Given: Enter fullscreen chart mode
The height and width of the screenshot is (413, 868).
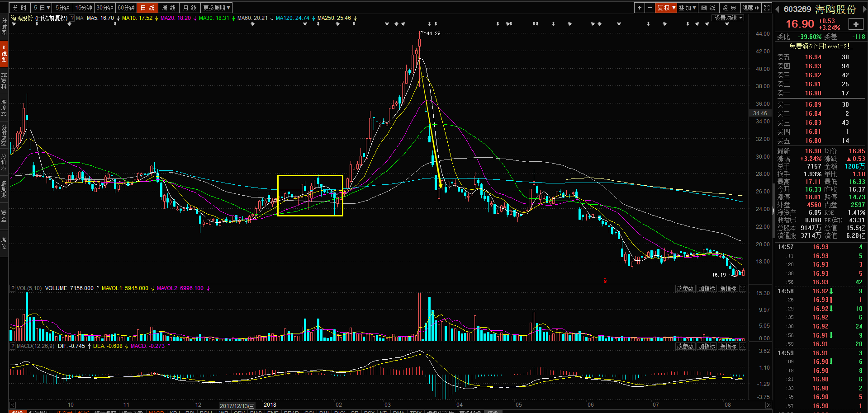Looking at the screenshot, I should 767,8.
